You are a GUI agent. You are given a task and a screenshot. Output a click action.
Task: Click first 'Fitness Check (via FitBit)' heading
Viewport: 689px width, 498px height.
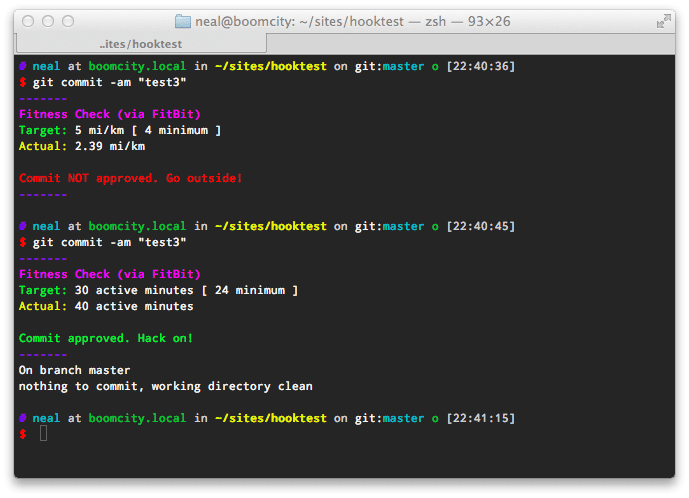[109, 114]
